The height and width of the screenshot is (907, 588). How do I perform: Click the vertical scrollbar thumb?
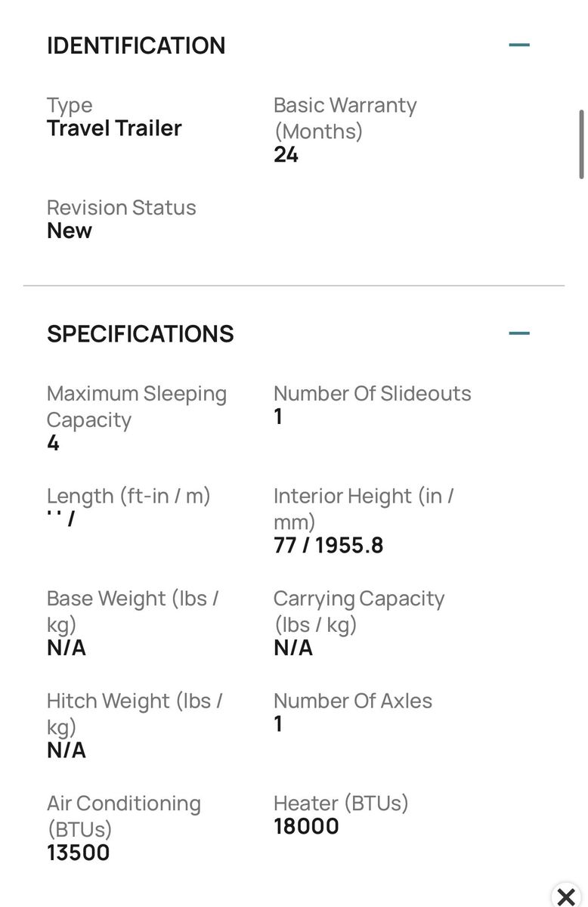[x=581, y=144]
